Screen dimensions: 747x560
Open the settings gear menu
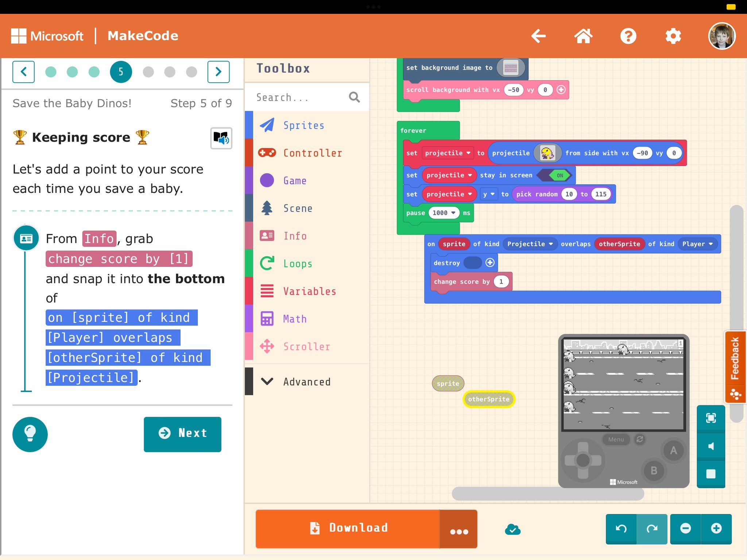point(673,36)
